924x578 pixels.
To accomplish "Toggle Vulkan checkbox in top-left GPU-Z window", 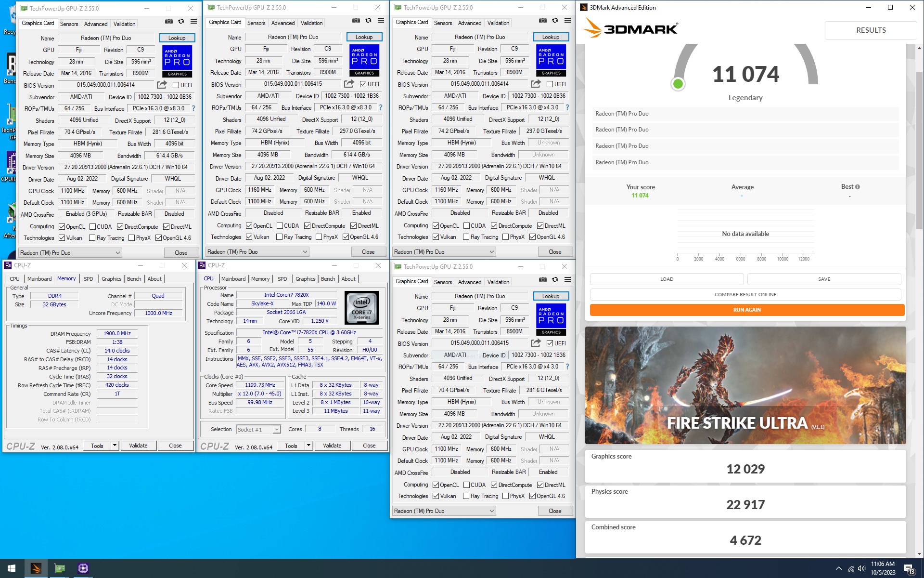I will pos(62,238).
